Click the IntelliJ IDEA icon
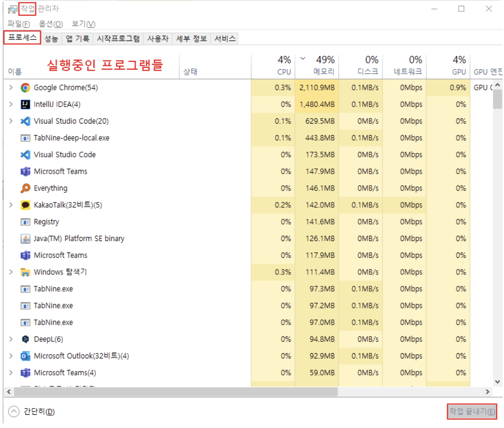504x428 pixels. point(25,104)
